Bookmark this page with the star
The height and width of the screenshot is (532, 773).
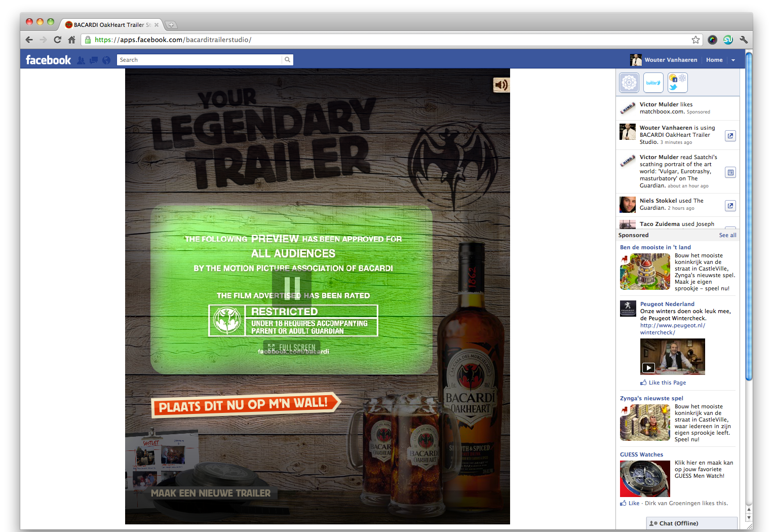(695, 40)
